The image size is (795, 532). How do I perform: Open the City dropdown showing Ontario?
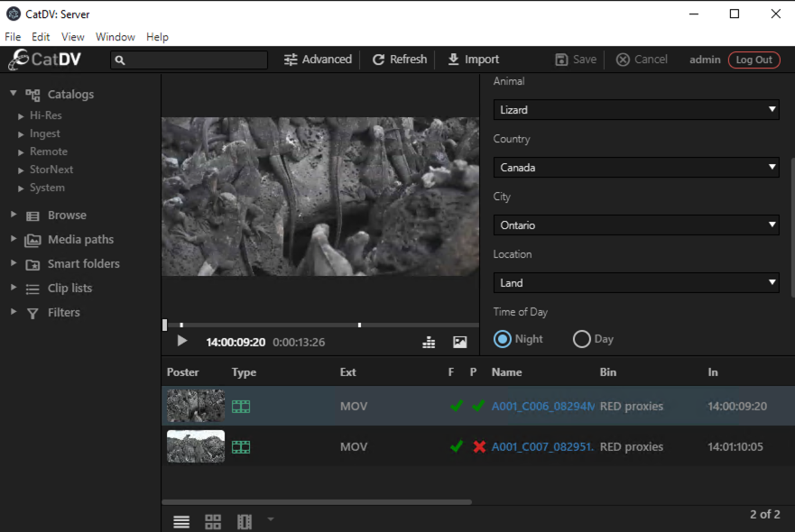[636, 225]
